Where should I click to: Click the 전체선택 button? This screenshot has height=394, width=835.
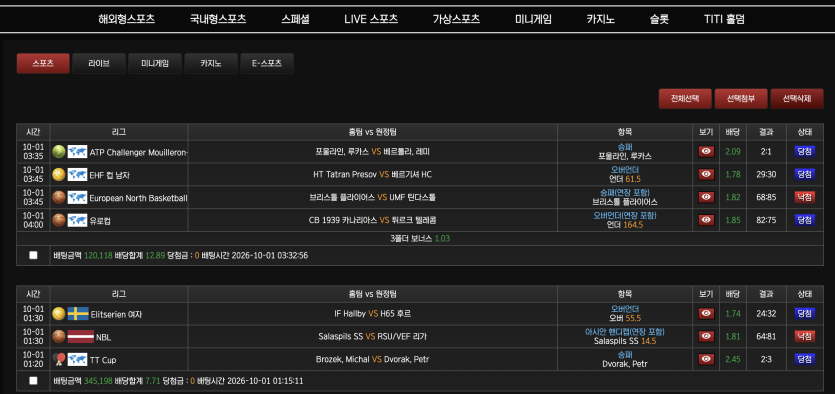(685, 98)
